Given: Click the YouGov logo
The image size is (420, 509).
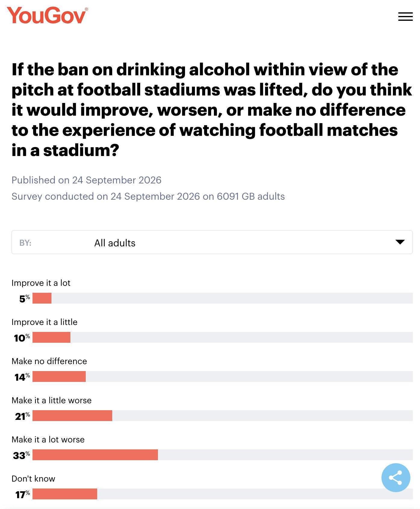Looking at the screenshot, I should click(48, 15).
